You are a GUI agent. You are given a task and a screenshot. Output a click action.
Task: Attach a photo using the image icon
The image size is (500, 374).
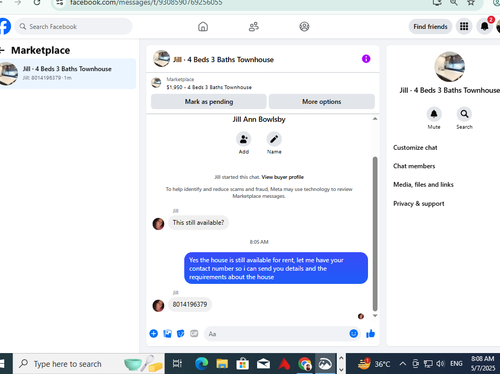[167, 333]
